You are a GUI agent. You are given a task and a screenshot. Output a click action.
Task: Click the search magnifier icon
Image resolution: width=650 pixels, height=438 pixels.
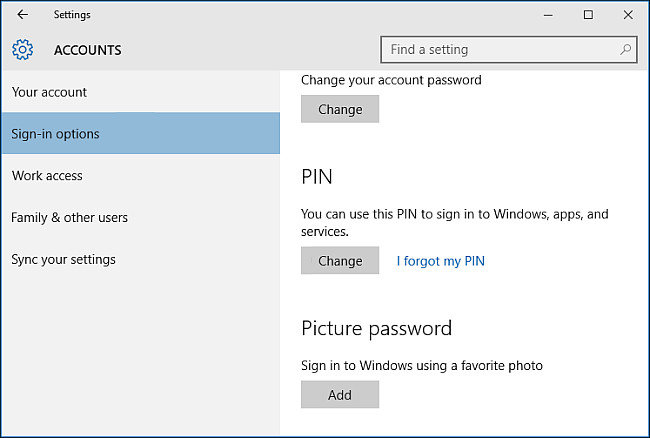(x=625, y=50)
